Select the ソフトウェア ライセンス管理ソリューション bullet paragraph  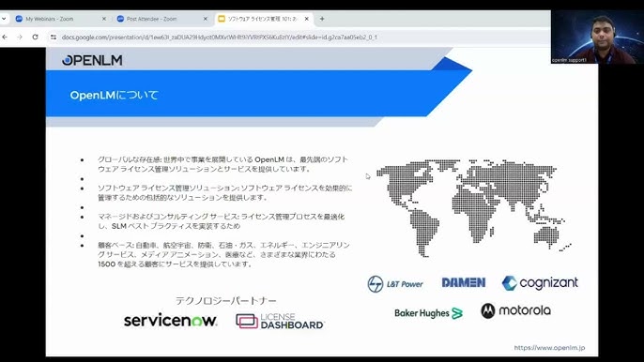[225, 192]
